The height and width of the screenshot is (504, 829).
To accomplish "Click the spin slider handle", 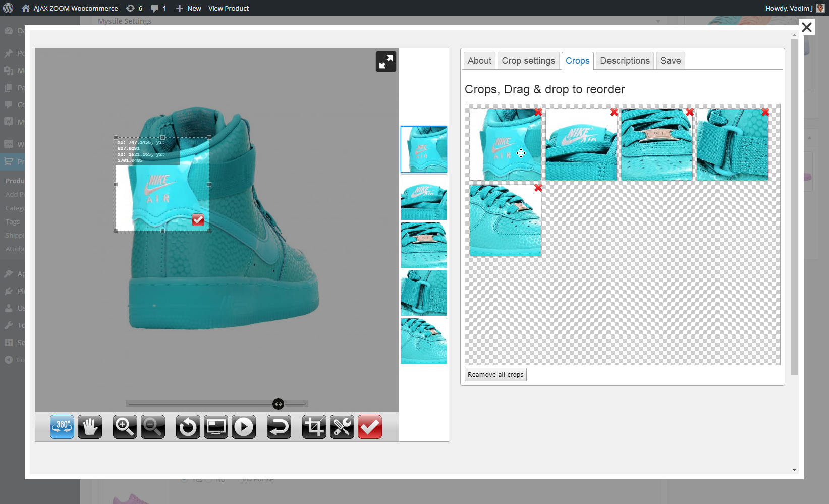I will tap(279, 404).
